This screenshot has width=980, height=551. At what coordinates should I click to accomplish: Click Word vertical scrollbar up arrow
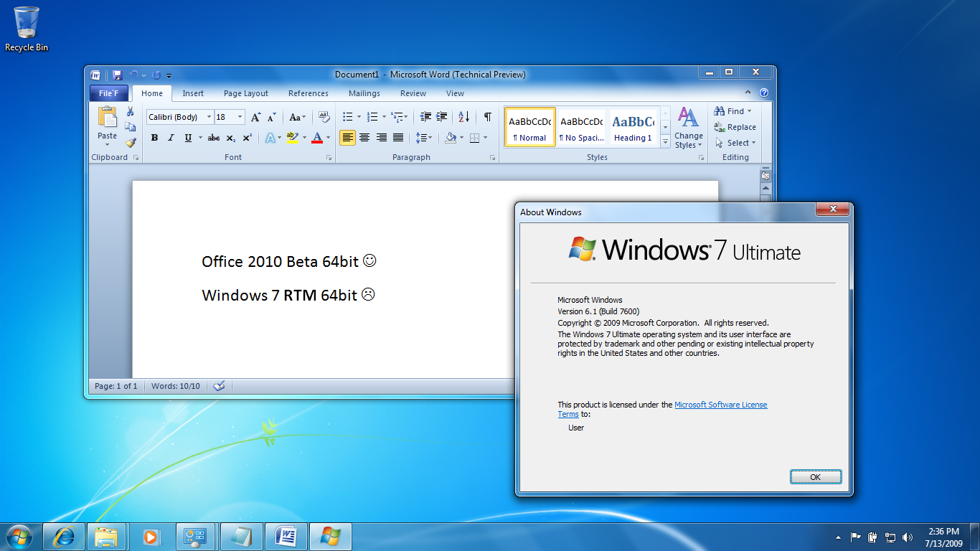click(765, 188)
